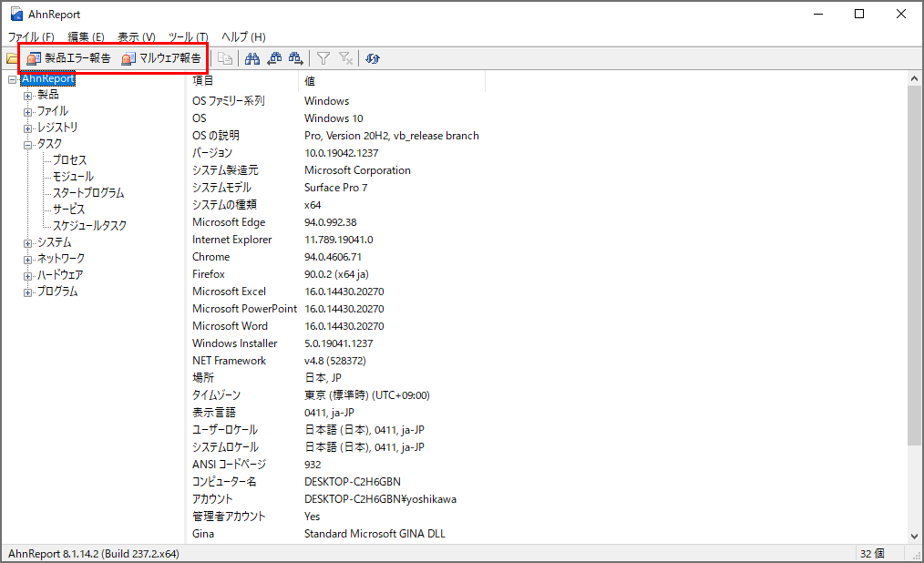Open the find binoculars icon

[252, 58]
